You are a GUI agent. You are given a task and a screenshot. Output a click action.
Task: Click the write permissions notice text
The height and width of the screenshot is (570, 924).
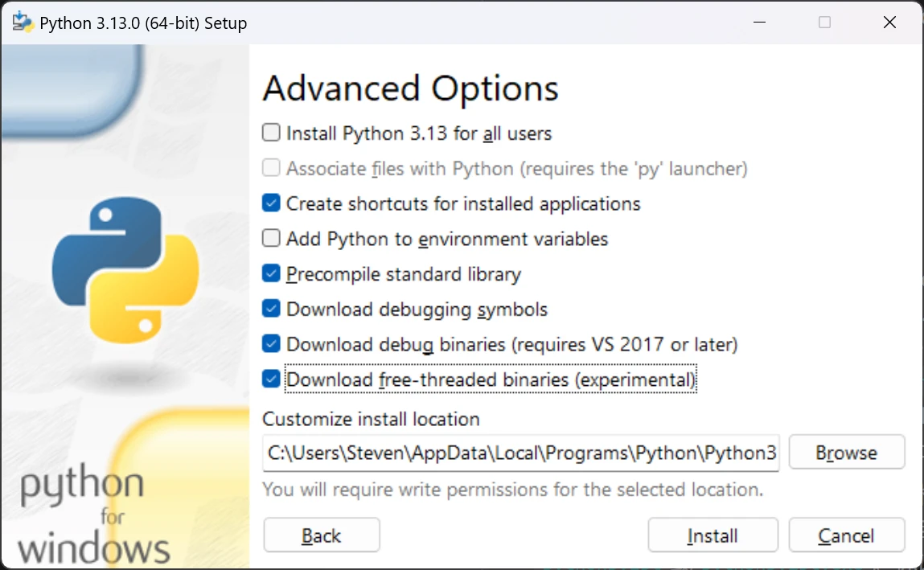pos(512,489)
